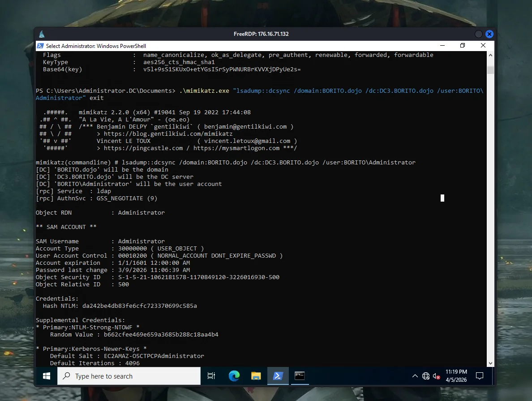Open the Command Prompt taskbar icon
The image size is (532, 401).
pos(300,376)
